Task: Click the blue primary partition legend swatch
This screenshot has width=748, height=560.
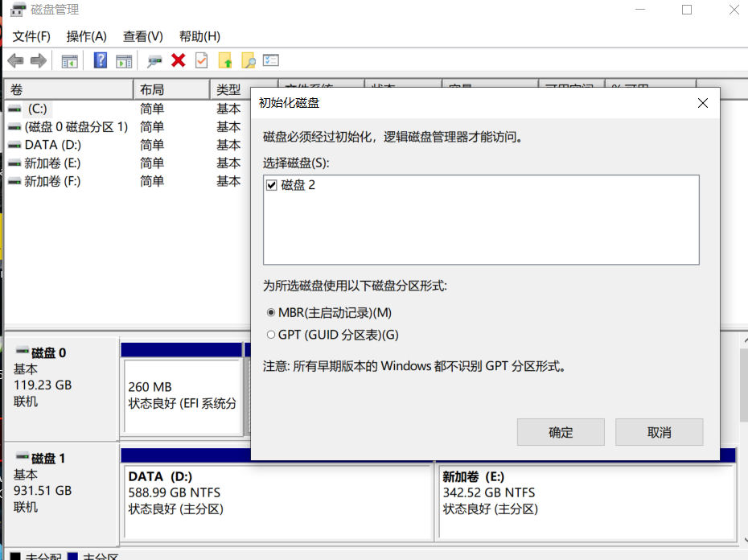Action: [72, 557]
